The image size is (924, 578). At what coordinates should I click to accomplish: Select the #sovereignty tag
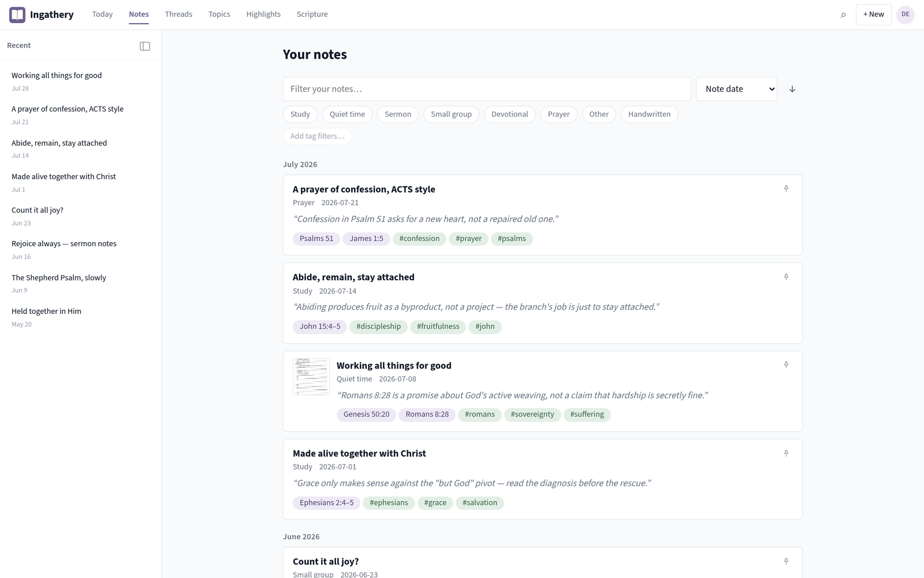tap(532, 414)
